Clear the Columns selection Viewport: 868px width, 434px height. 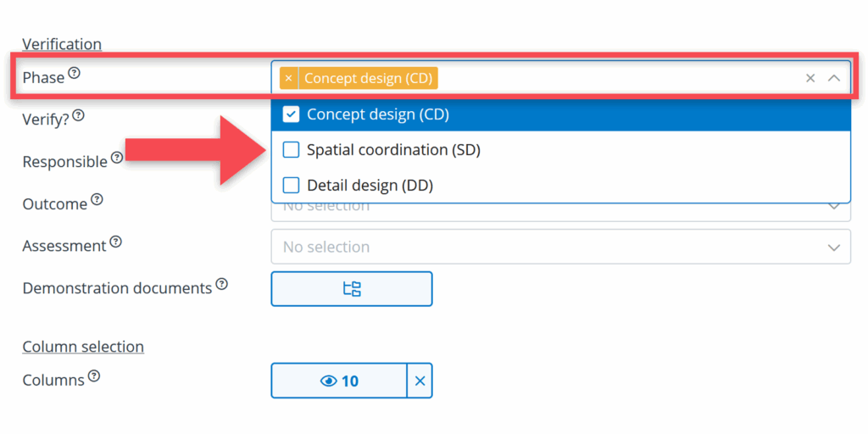coord(420,381)
